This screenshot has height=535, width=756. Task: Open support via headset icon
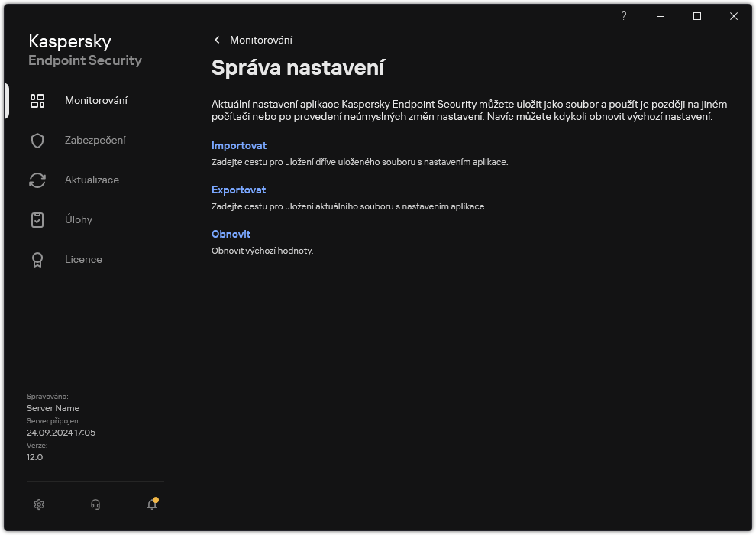[95, 504]
